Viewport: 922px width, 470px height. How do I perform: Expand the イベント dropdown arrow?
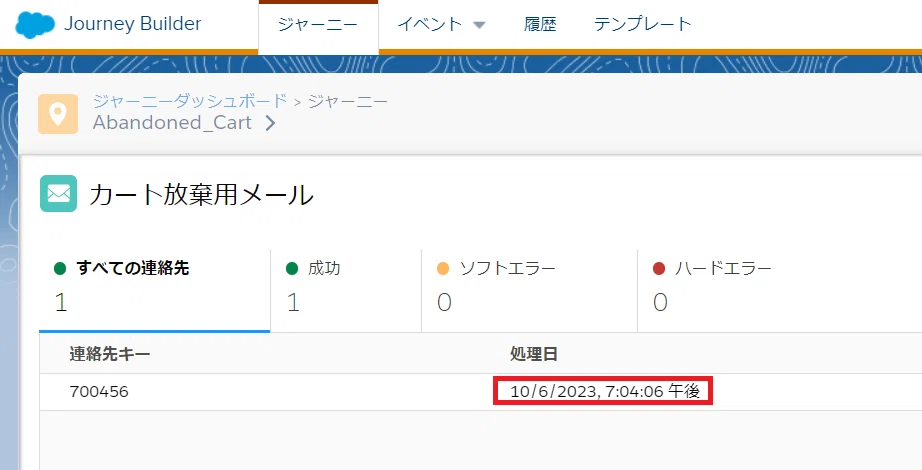coord(479,25)
